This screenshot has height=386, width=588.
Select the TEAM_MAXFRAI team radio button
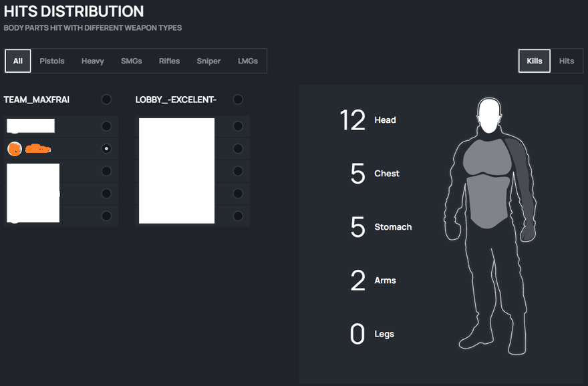click(106, 100)
